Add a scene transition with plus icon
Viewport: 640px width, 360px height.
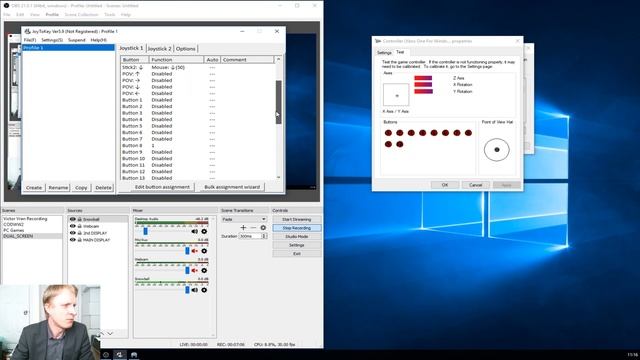click(243, 227)
